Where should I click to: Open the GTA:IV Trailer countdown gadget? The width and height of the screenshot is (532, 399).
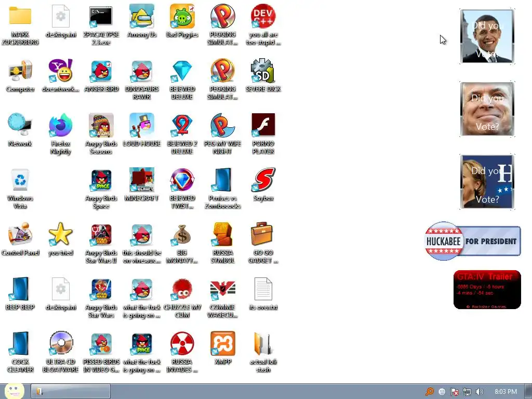[x=487, y=289]
